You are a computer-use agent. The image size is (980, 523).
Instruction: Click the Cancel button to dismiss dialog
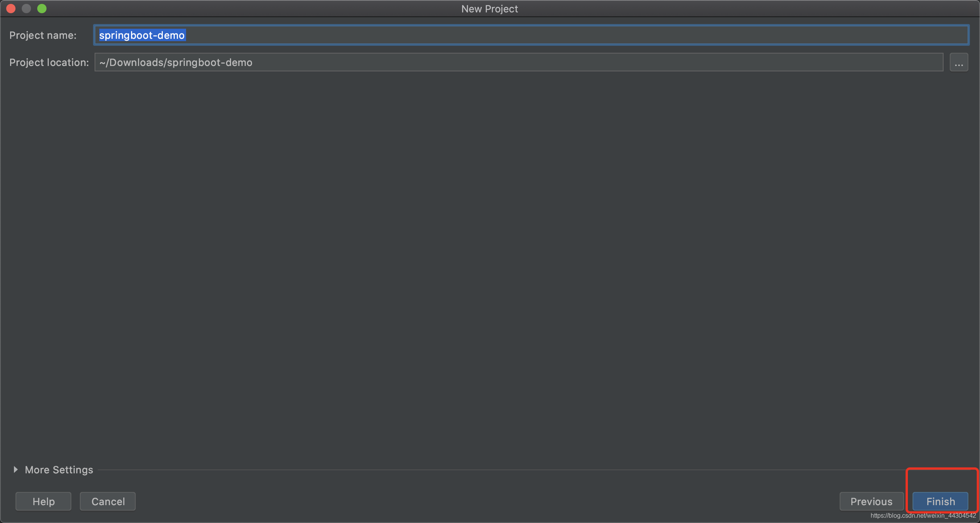click(107, 502)
